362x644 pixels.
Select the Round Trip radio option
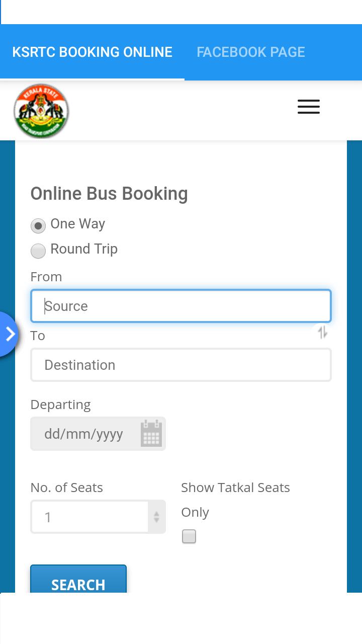[38, 251]
